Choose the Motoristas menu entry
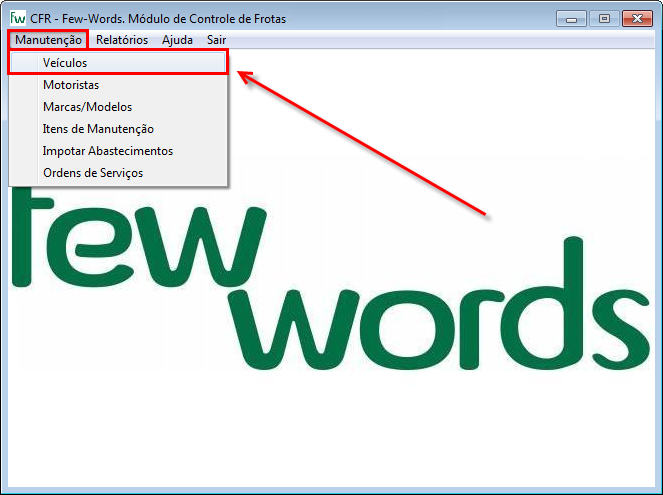This screenshot has height=495, width=663. pyautogui.click(x=118, y=85)
